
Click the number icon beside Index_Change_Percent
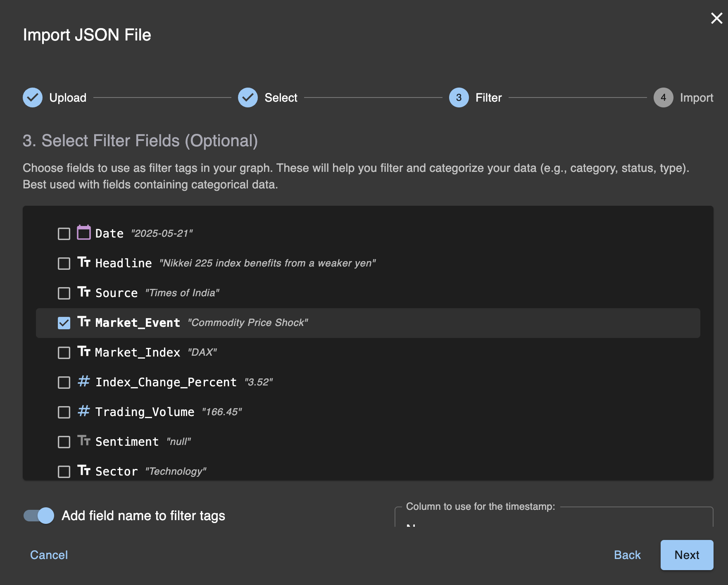pos(84,382)
